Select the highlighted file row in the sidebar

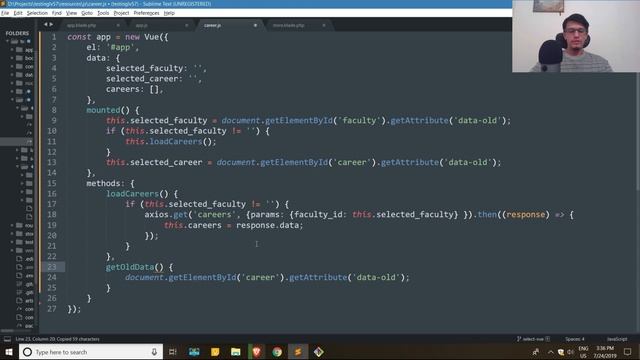pyautogui.click(x=17, y=142)
